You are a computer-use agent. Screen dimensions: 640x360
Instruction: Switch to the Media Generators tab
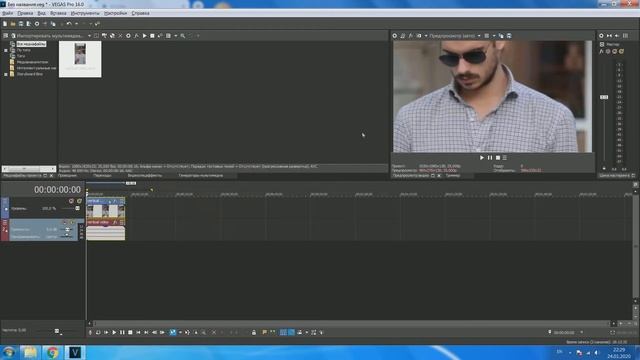coord(200,176)
